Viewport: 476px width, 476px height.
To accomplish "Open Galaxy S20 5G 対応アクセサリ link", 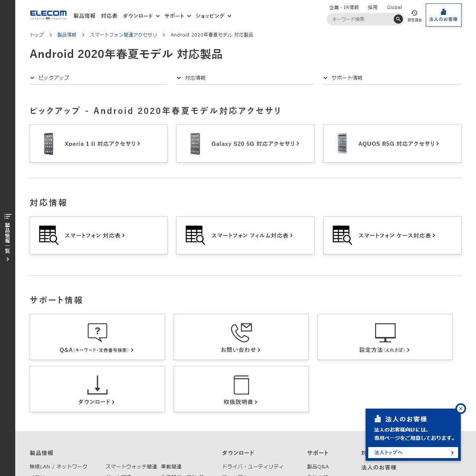I will [245, 144].
